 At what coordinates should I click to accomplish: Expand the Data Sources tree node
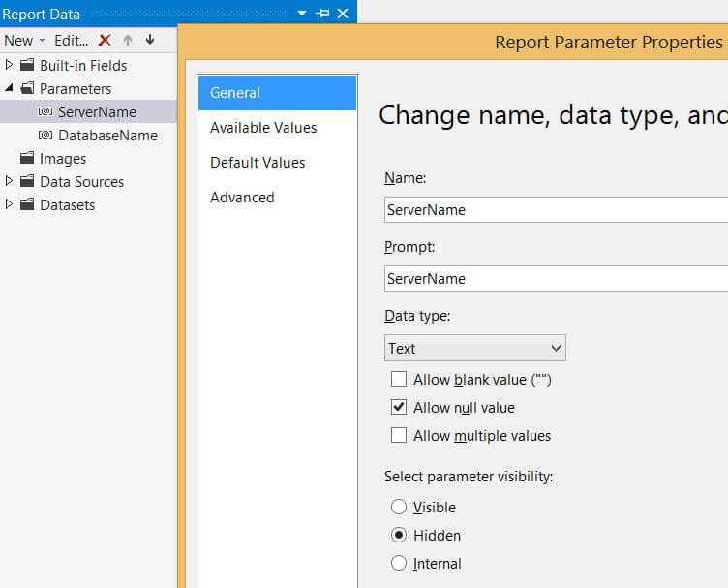[x=10, y=182]
